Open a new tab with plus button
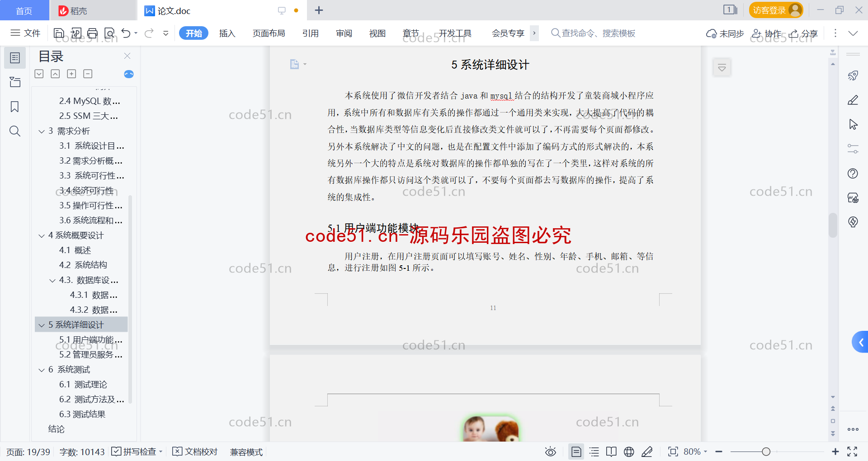Viewport: 868px width, 461px height. point(319,10)
